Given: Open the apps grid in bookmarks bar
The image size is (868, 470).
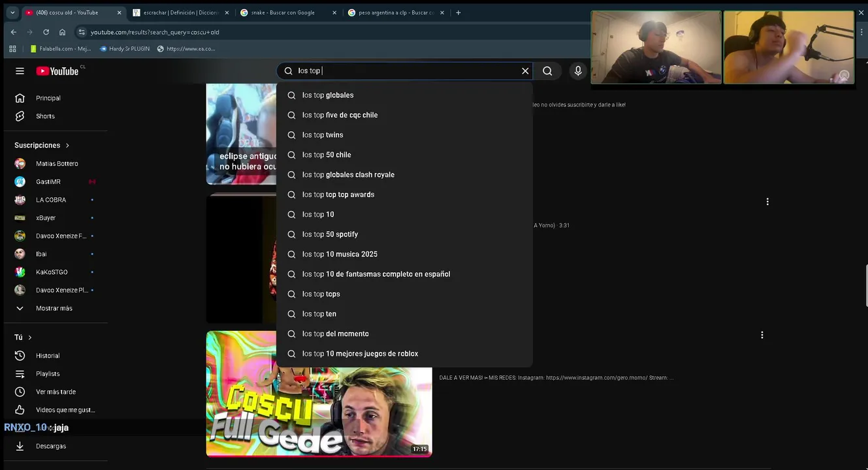Looking at the screenshot, I should point(12,49).
